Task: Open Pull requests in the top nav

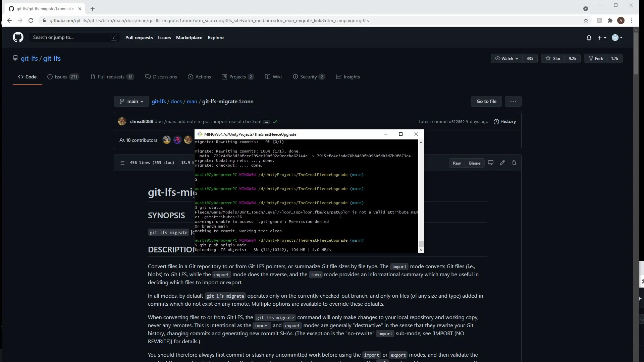Action: (139, 38)
